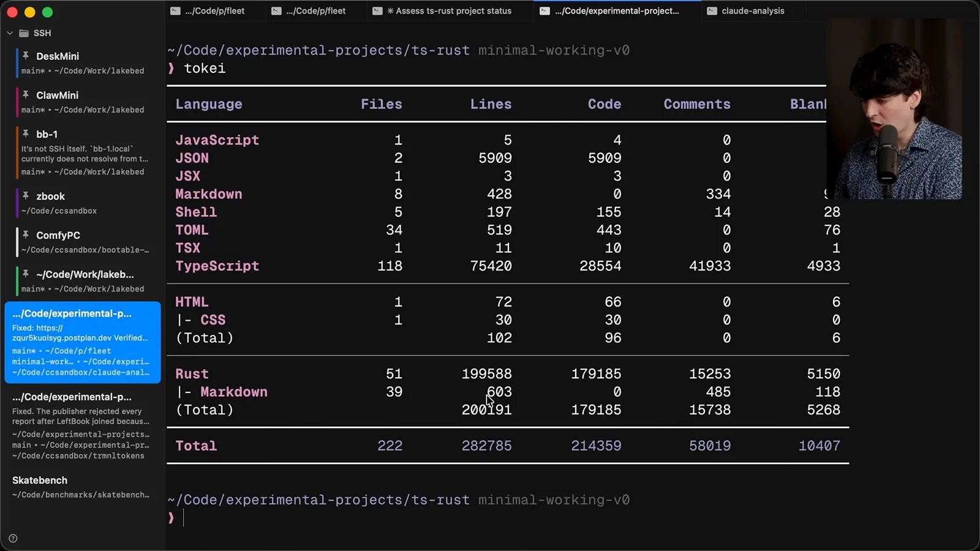980x551 pixels.
Task: Click the tokei command text
Action: tap(205, 68)
